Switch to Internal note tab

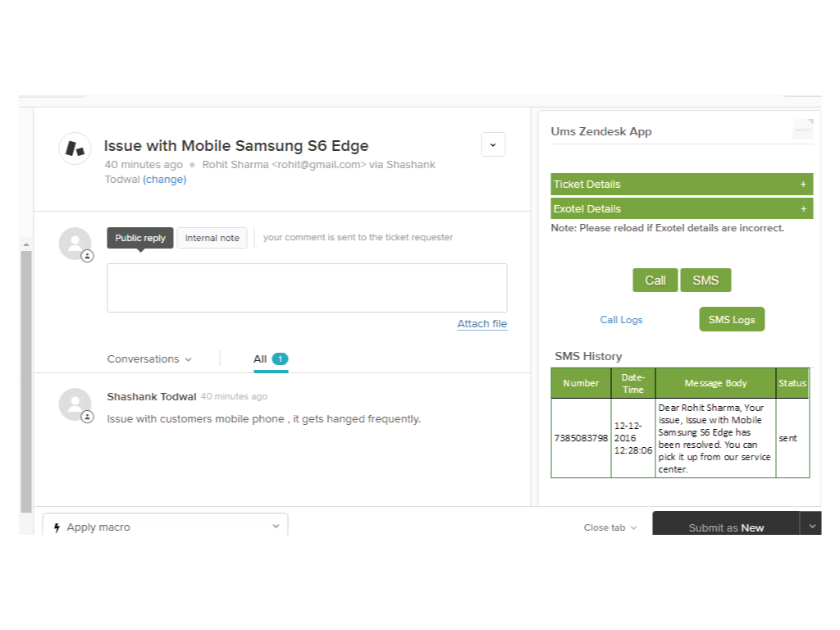click(212, 238)
